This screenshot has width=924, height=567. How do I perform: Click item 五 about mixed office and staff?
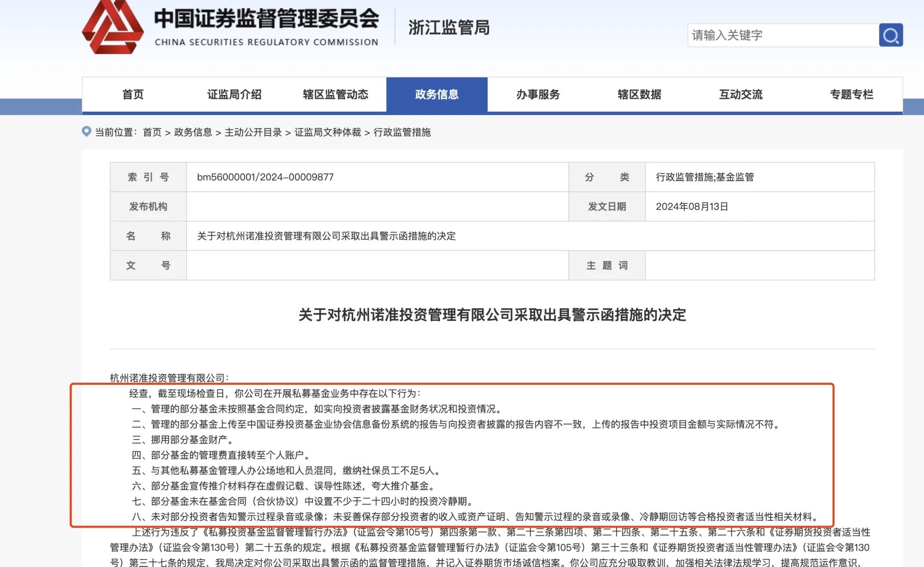[x=287, y=470]
